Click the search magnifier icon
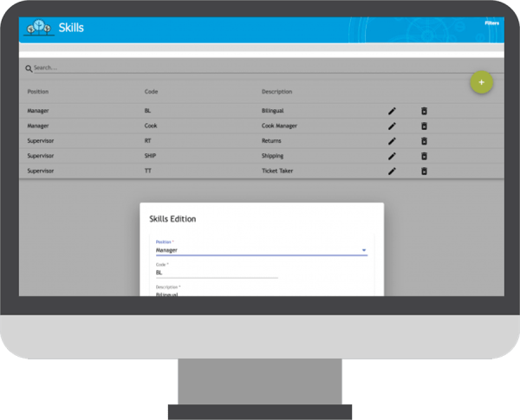The image size is (520, 420). coord(29,68)
